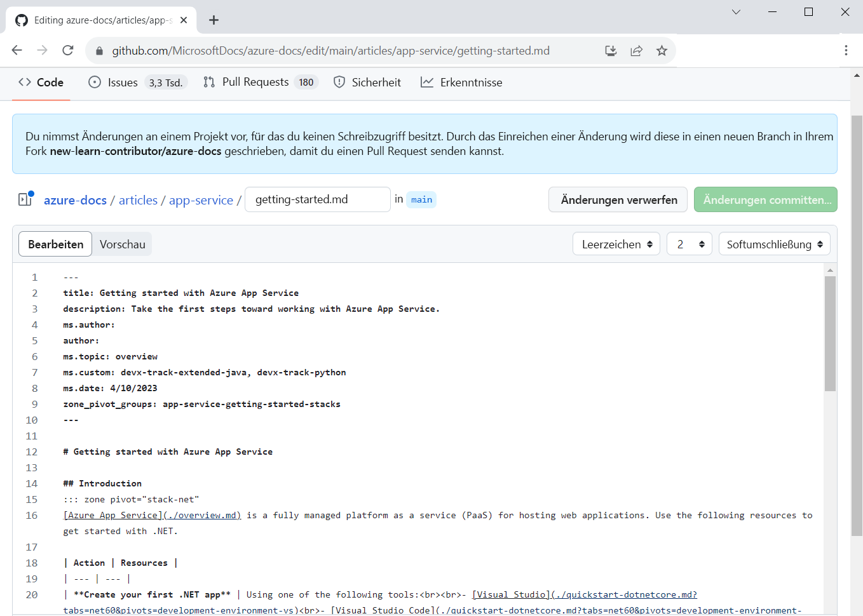This screenshot has height=616, width=863.
Task: Click the Änderungen verwerfen button
Action: pyautogui.click(x=617, y=199)
